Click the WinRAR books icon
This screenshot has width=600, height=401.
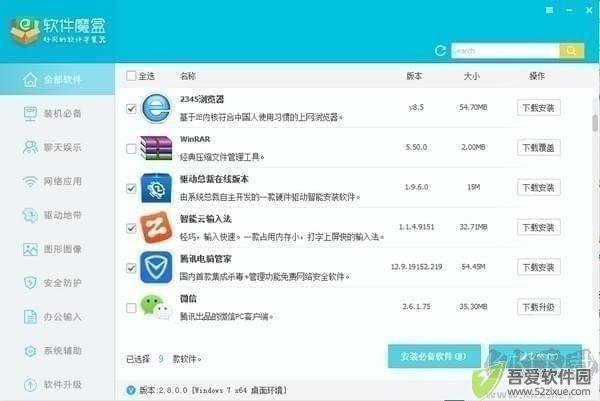pos(156,148)
